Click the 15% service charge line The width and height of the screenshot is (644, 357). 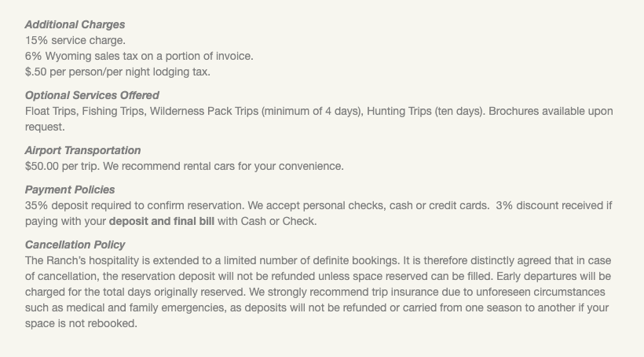pos(75,40)
